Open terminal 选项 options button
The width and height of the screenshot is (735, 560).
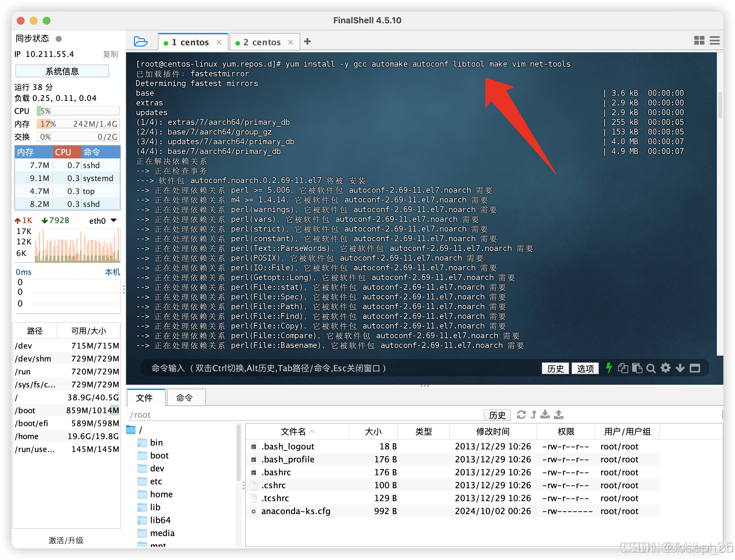click(x=585, y=368)
